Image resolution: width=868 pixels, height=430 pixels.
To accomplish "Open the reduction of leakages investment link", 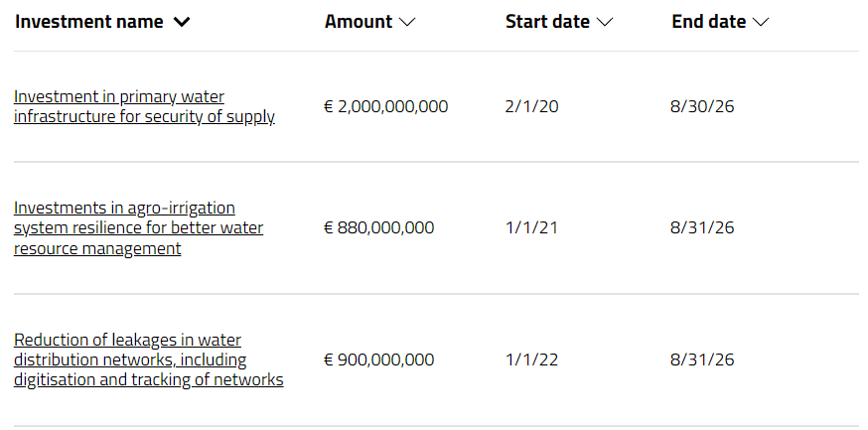I will click(148, 359).
